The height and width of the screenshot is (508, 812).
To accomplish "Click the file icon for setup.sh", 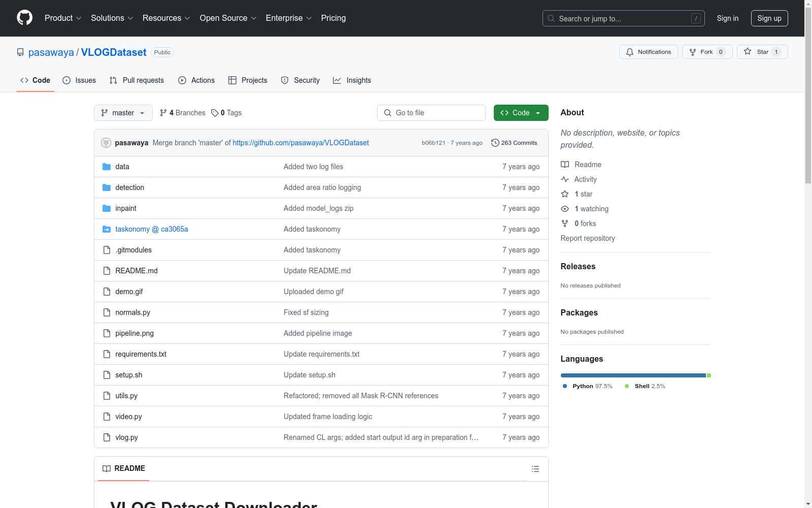I will tap(107, 375).
